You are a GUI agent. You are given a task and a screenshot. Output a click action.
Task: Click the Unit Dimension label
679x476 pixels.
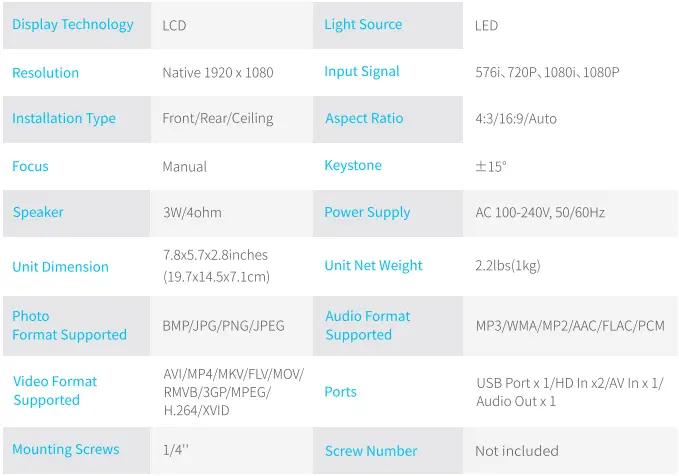click(60, 267)
